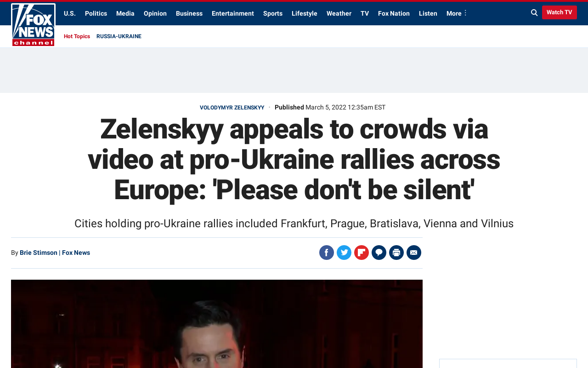Open the comments bubble icon
Image resolution: width=588 pixels, height=368 pixels.
379,253
